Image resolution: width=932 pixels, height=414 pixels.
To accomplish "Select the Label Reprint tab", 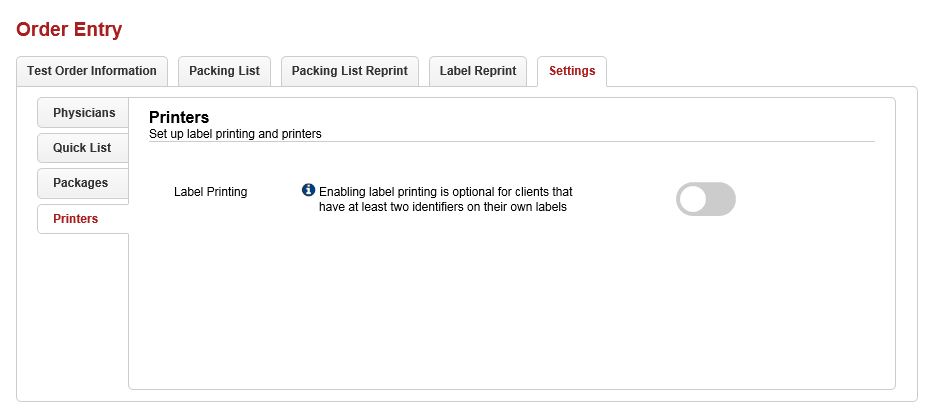I will tap(478, 71).
